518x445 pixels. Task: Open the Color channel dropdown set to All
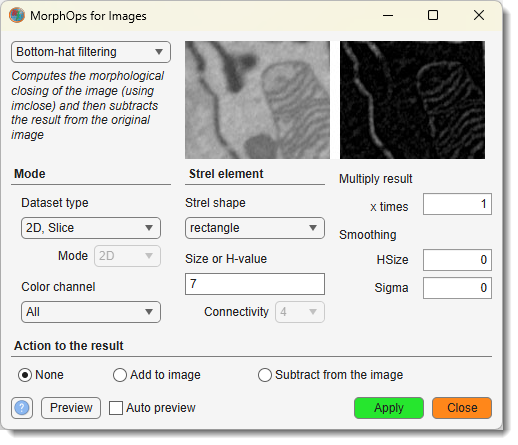pos(91,312)
